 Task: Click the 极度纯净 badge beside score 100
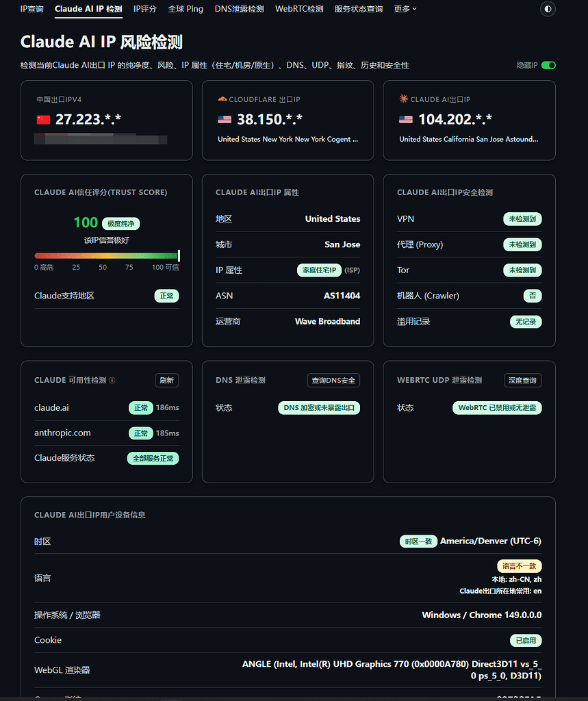[120, 224]
